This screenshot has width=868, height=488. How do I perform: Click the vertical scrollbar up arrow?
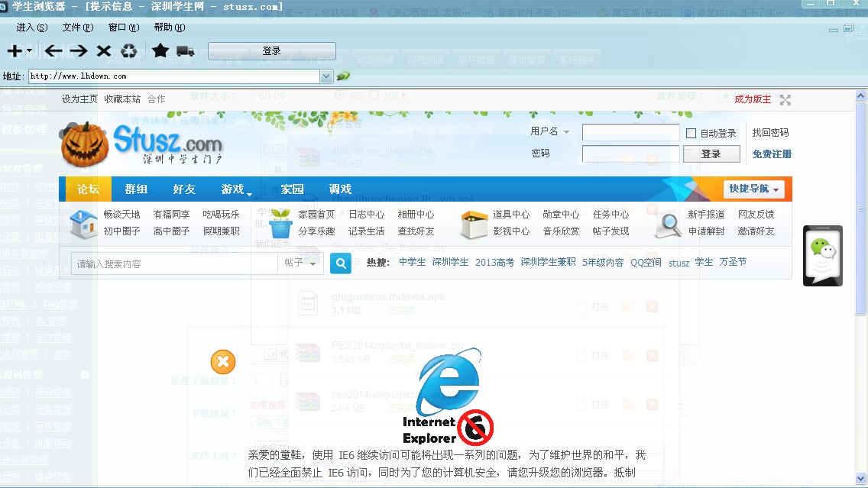(861, 95)
